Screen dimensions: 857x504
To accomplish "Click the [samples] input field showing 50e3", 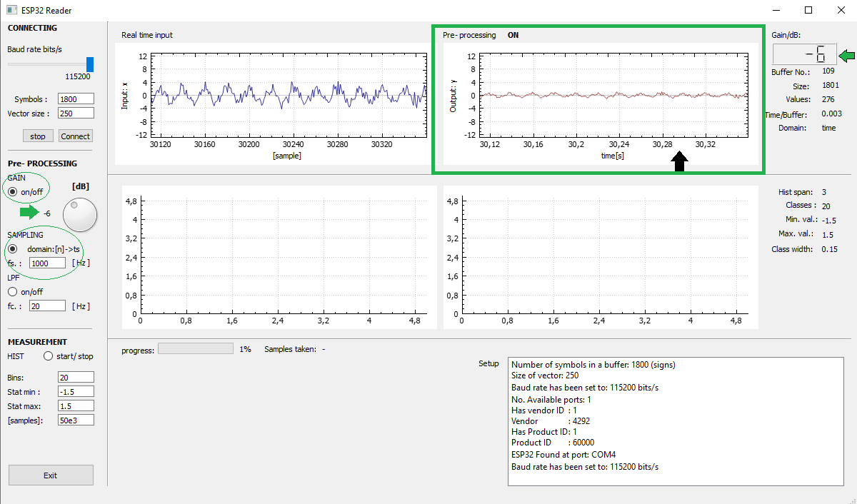I will tap(76, 420).
